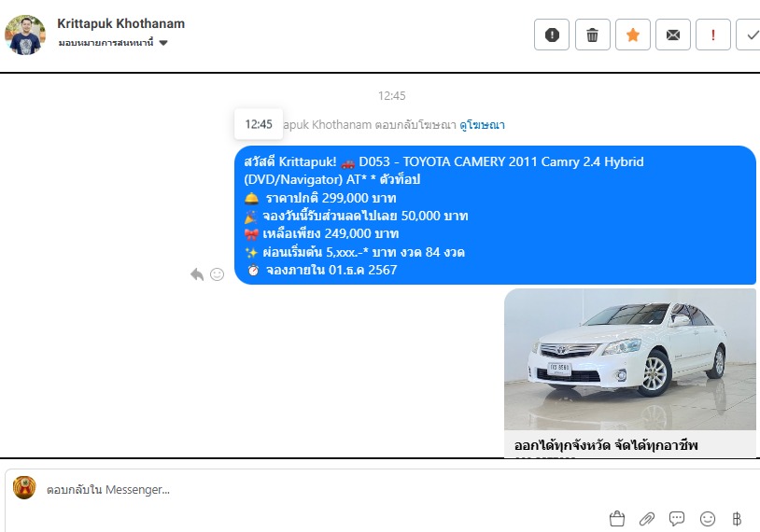Open the ดูโฆษณา (view ad) link
The height and width of the screenshot is (532, 760).
483,125
